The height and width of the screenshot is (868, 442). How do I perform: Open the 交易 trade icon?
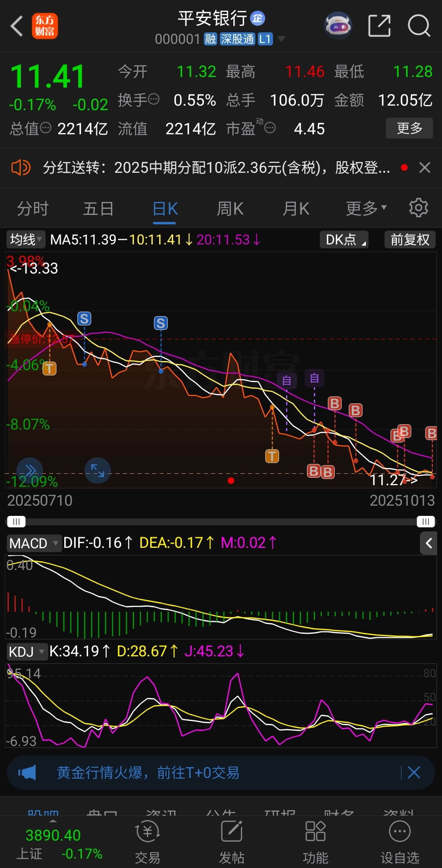(148, 843)
